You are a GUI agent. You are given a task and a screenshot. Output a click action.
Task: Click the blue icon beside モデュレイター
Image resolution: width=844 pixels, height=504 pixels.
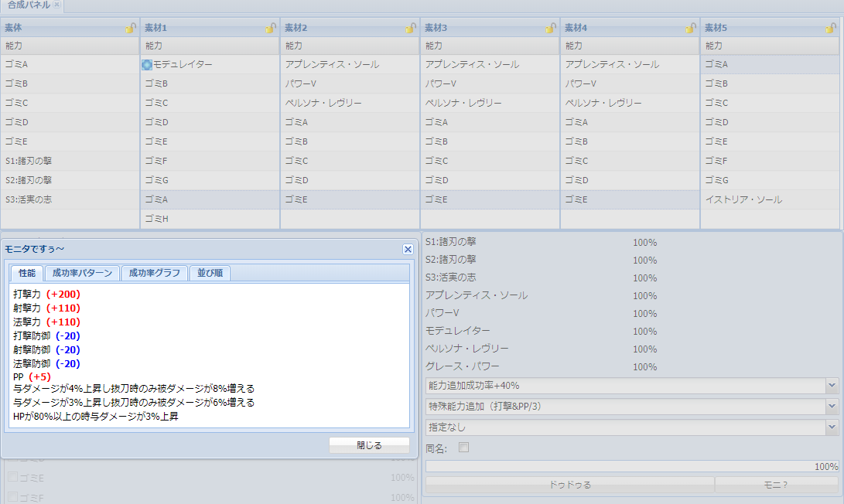(147, 64)
